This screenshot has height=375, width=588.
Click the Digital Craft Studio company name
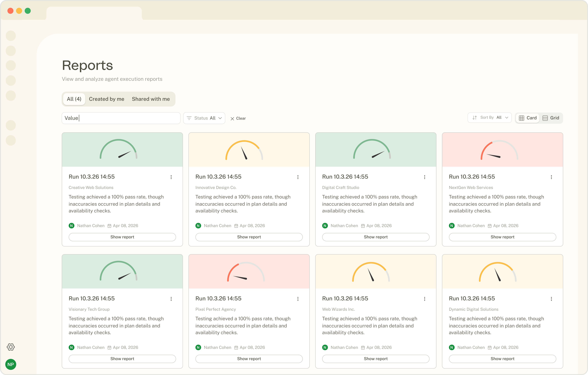pyautogui.click(x=341, y=187)
